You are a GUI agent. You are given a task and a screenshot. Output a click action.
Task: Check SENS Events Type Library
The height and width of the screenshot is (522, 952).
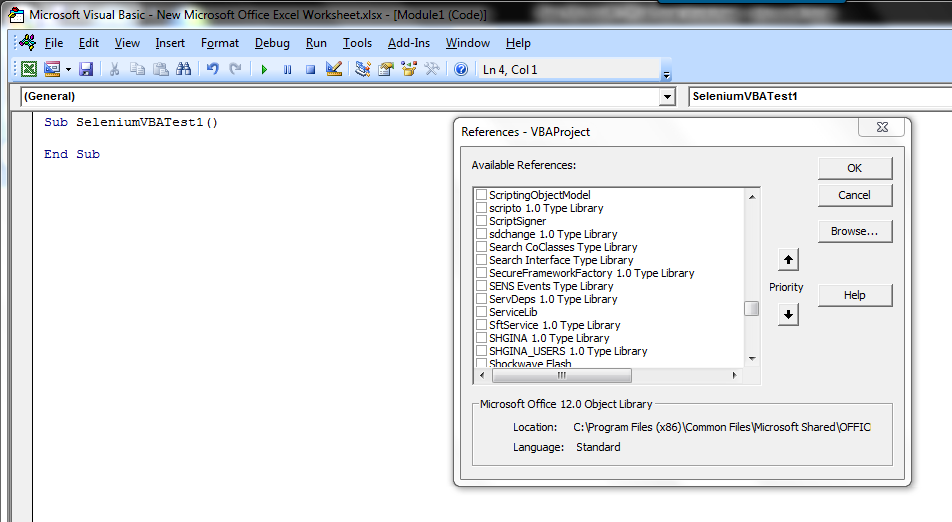coord(481,286)
